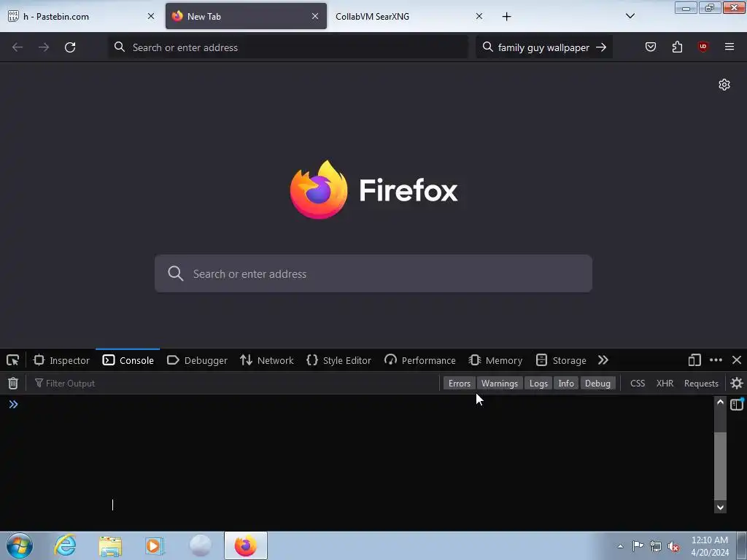The height and width of the screenshot is (560, 747).
Task: Show hidden tray icons arrow
Action: (x=620, y=546)
